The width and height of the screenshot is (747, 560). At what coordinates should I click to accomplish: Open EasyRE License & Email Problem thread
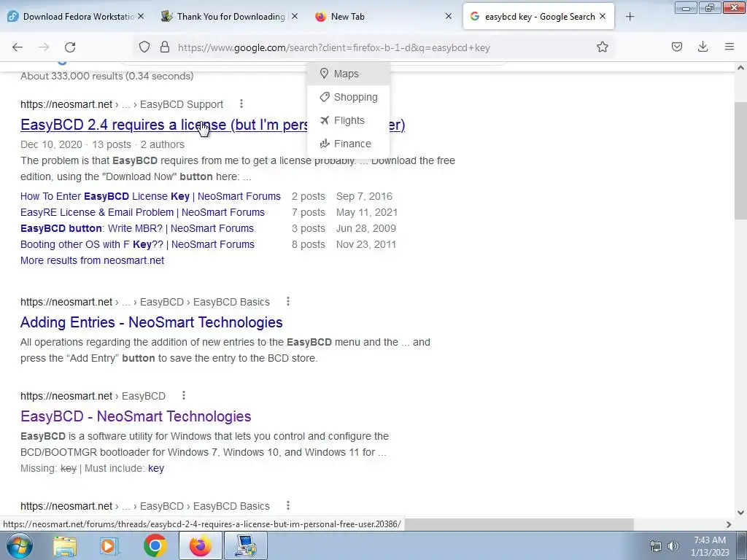[142, 212]
